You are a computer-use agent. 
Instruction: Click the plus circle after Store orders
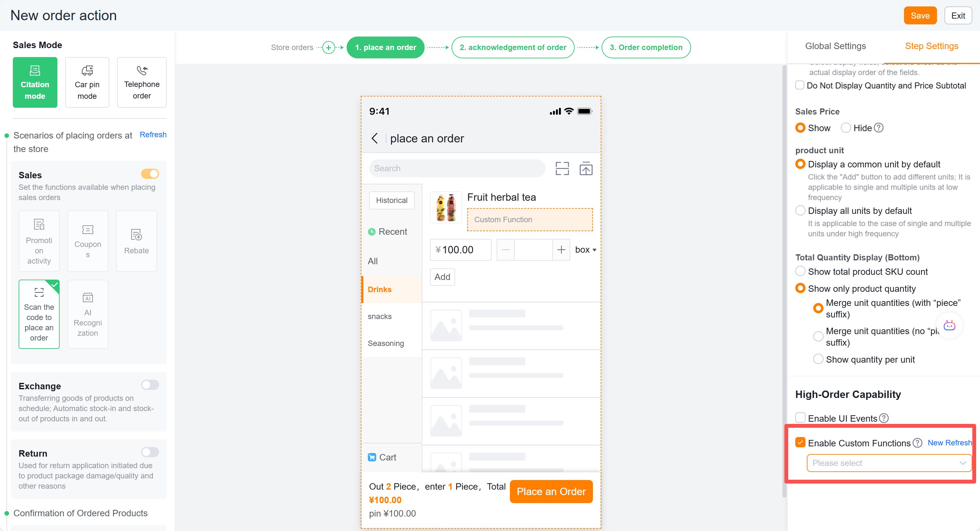tap(328, 47)
